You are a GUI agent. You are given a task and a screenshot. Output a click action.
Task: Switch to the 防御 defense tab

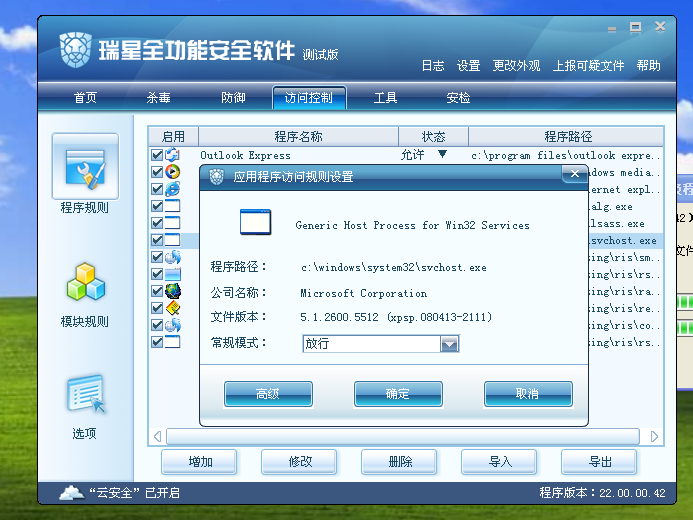pos(233,98)
